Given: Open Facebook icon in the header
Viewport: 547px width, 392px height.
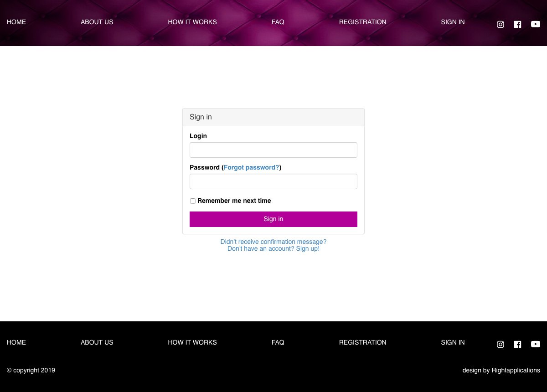Looking at the screenshot, I should coord(517,25).
